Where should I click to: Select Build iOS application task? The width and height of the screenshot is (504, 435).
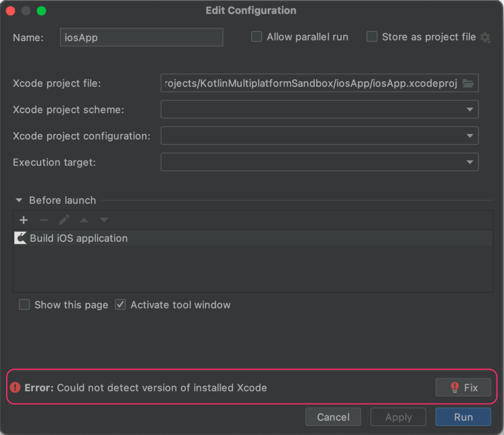point(253,238)
